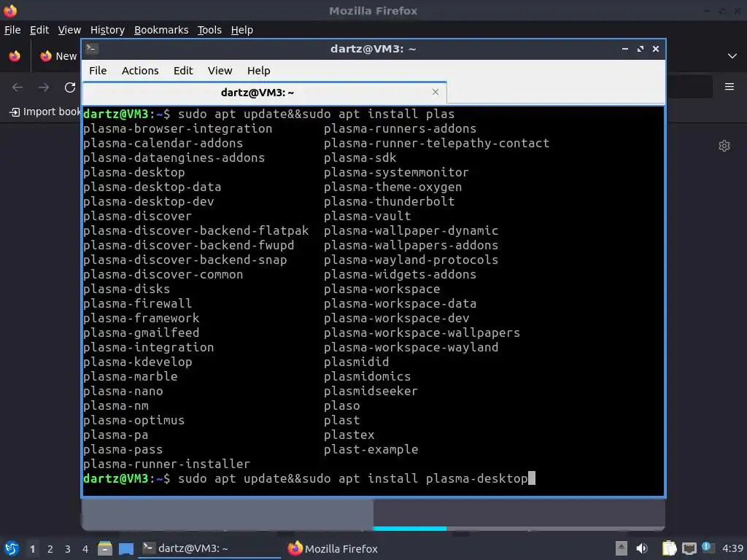Open the terminal View menu
Viewport: 747px width, 560px height.
220,71
